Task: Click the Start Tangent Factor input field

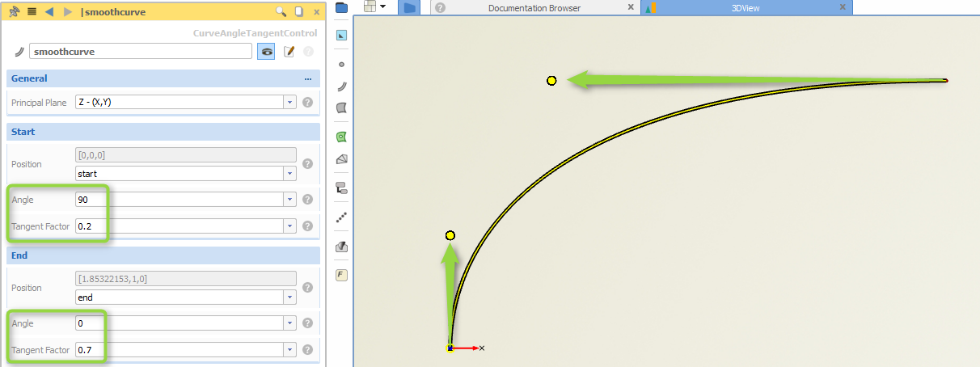Action: 178,226
